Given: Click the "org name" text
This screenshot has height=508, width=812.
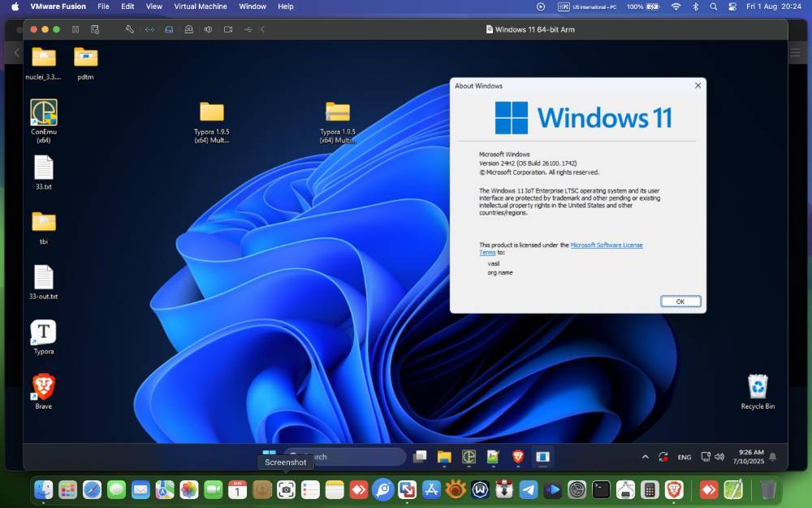Looking at the screenshot, I should pyautogui.click(x=500, y=272).
